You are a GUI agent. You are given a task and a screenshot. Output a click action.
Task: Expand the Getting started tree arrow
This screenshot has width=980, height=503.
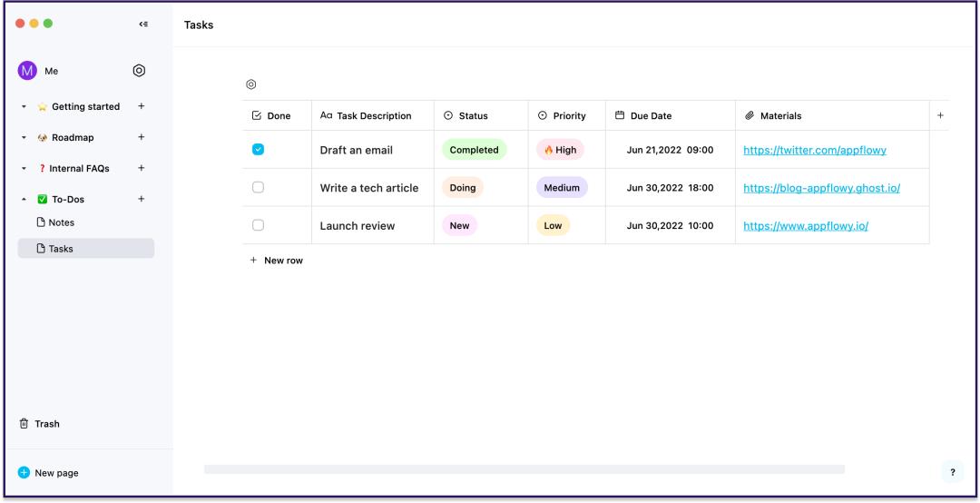click(24, 106)
